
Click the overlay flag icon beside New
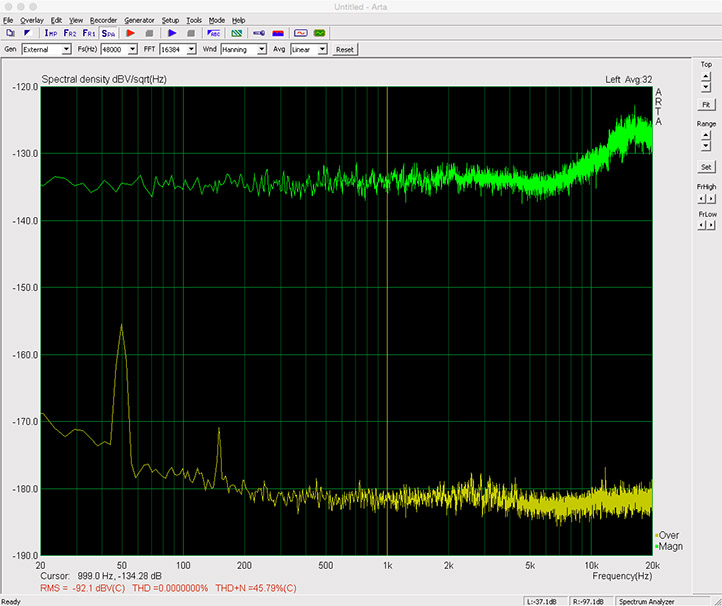(x=27, y=33)
